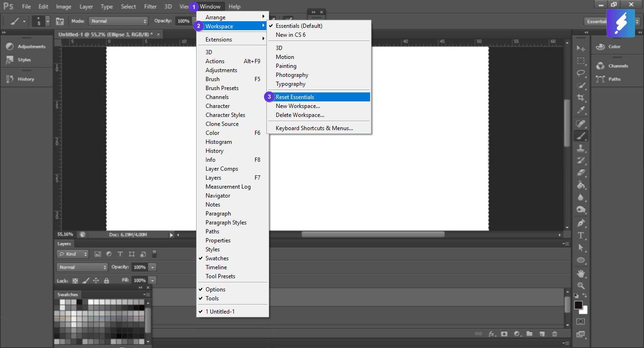The width and height of the screenshot is (644, 348).
Task: Open the layer styles fx menu
Action: pyautogui.click(x=492, y=333)
